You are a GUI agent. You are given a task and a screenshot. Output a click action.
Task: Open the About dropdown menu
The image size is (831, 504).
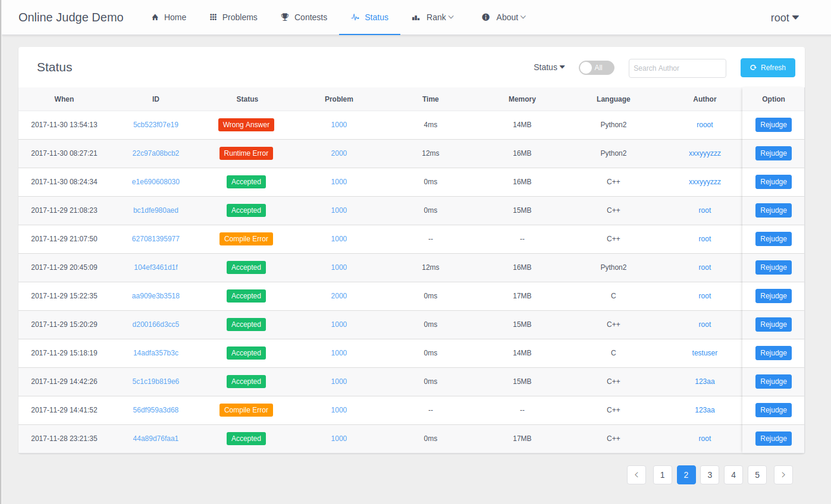pos(504,17)
